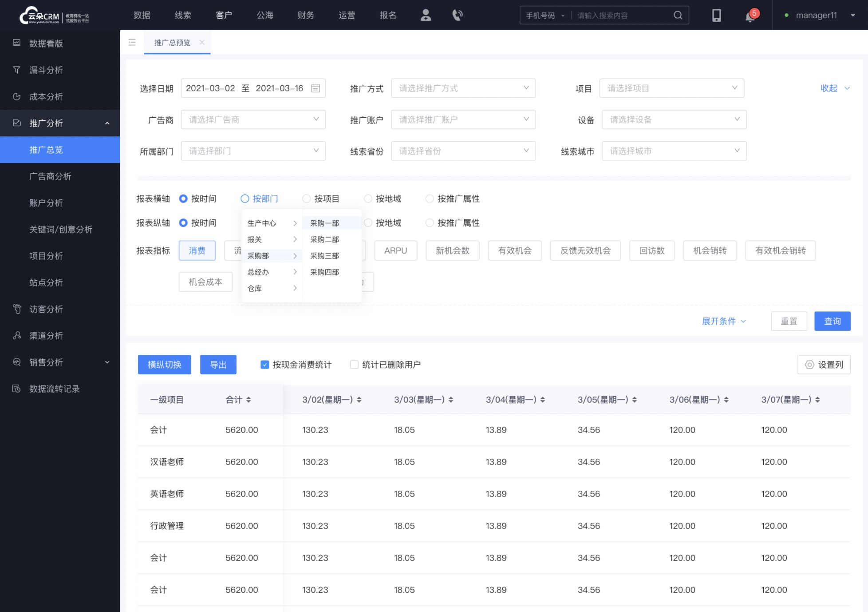Click 重置 button to clear filters
This screenshot has height=612, width=868.
789,321
